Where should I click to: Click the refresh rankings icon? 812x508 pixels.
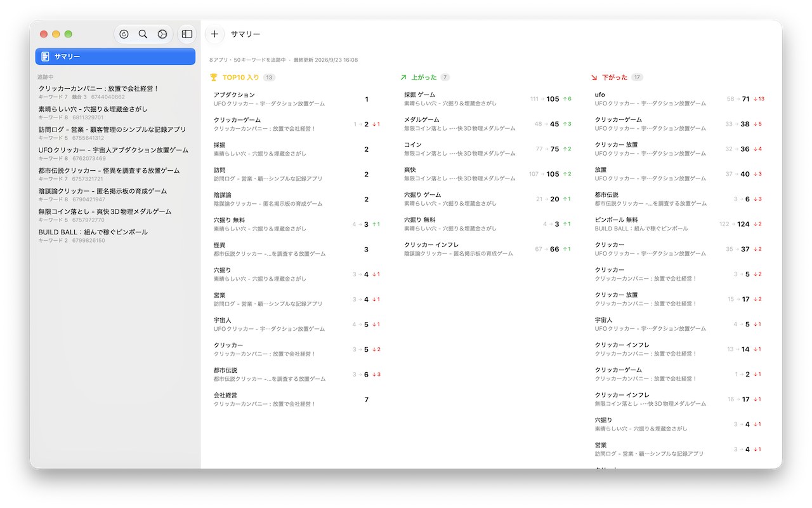coord(124,34)
